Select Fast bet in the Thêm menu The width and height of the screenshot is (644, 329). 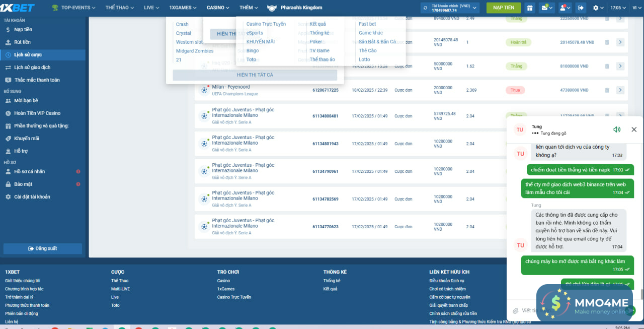coord(367,24)
